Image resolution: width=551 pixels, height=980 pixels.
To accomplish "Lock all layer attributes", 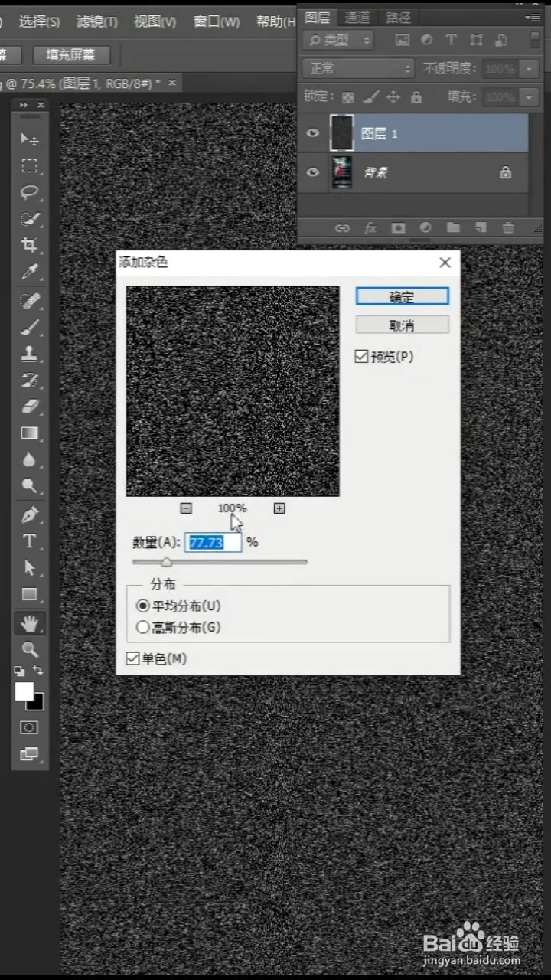I will coord(416,97).
